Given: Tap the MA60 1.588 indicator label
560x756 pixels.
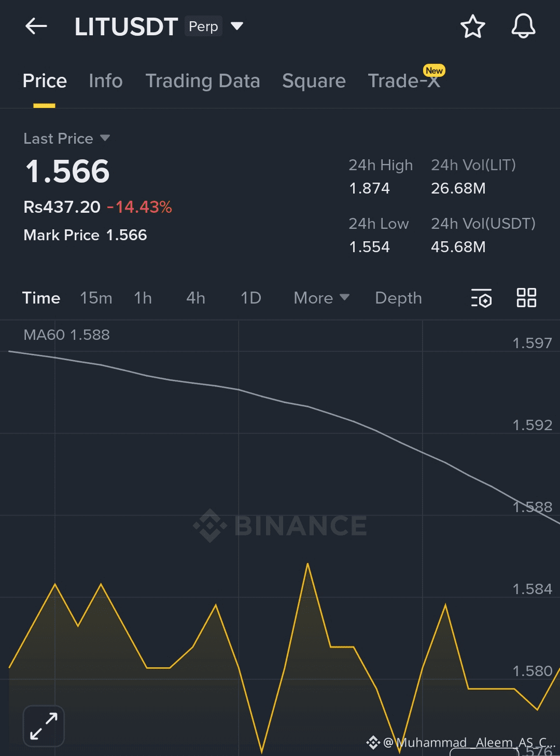Looking at the screenshot, I should (66, 335).
